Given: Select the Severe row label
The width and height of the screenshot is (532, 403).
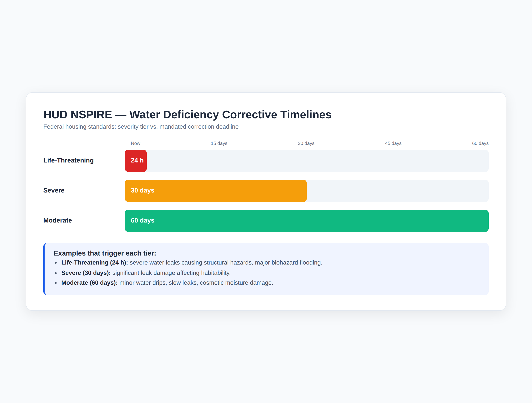Looking at the screenshot, I should (x=54, y=190).
